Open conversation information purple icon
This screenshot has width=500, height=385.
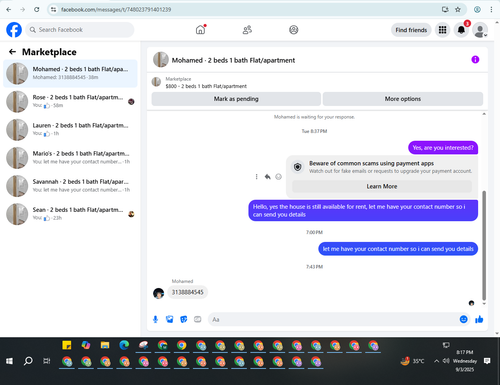(x=475, y=60)
